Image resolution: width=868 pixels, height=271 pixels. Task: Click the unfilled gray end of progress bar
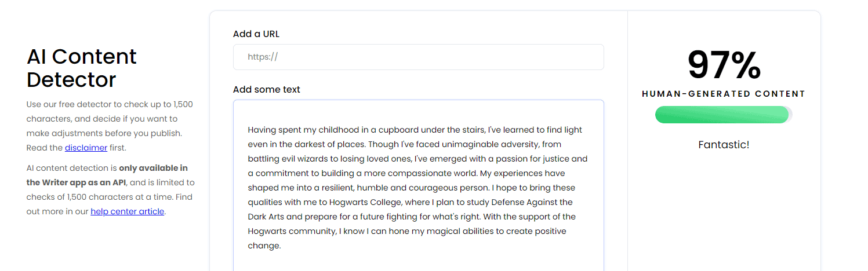pos(790,115)
